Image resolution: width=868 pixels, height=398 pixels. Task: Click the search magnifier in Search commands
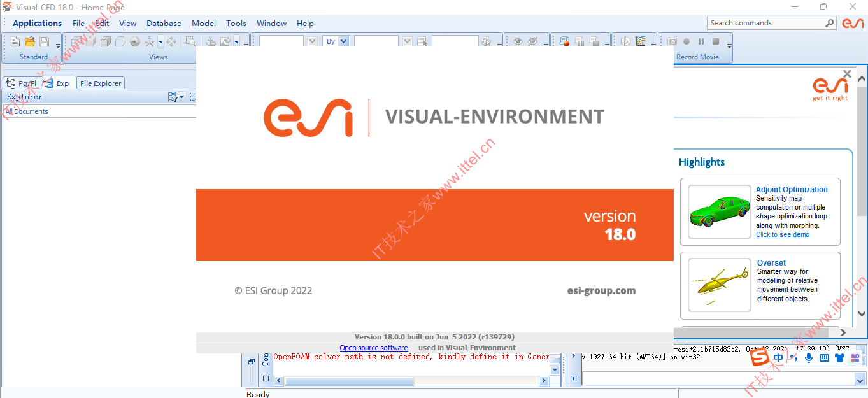[x=830, y=23]
